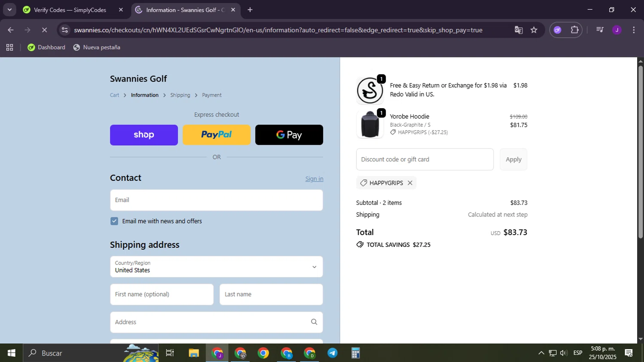
Task: Show hidden system tray icons chevron
Action: point(541,353)
